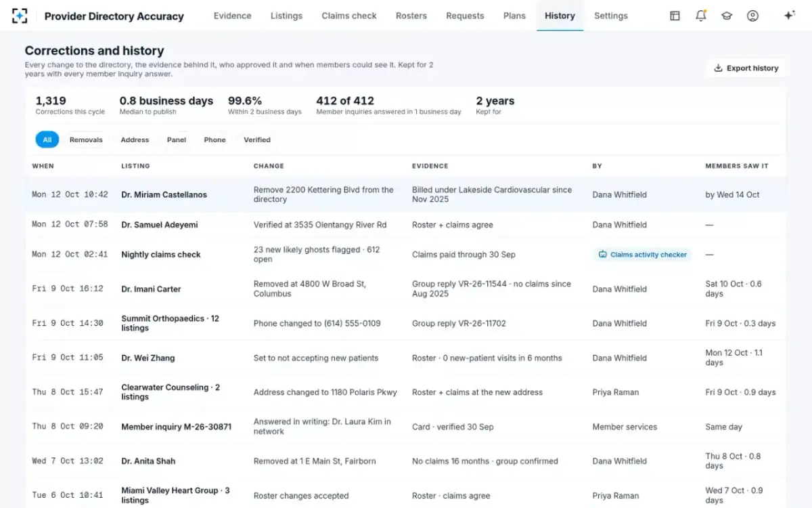
Task: Click 'Claims paid through 30 Sep' evidence
Action: [464, 255]
